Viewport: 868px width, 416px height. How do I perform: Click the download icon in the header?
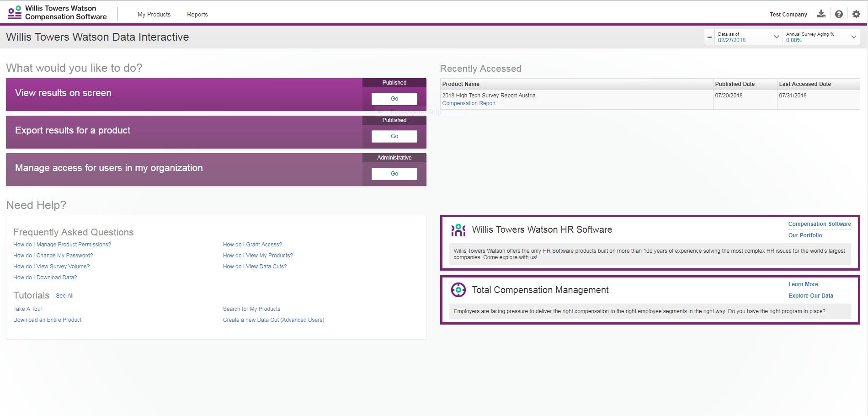(x=821, y=14)
